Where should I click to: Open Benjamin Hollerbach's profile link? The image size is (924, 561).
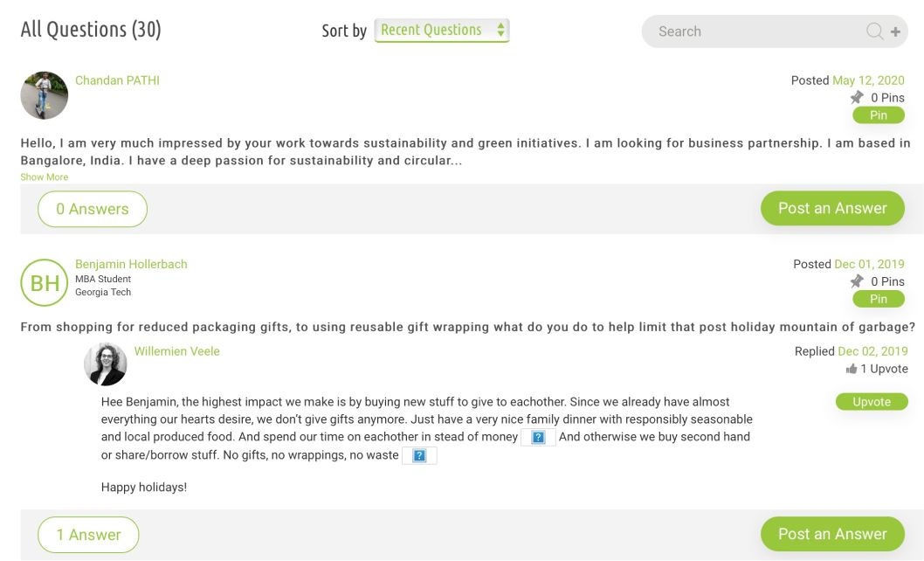point(131,264)
